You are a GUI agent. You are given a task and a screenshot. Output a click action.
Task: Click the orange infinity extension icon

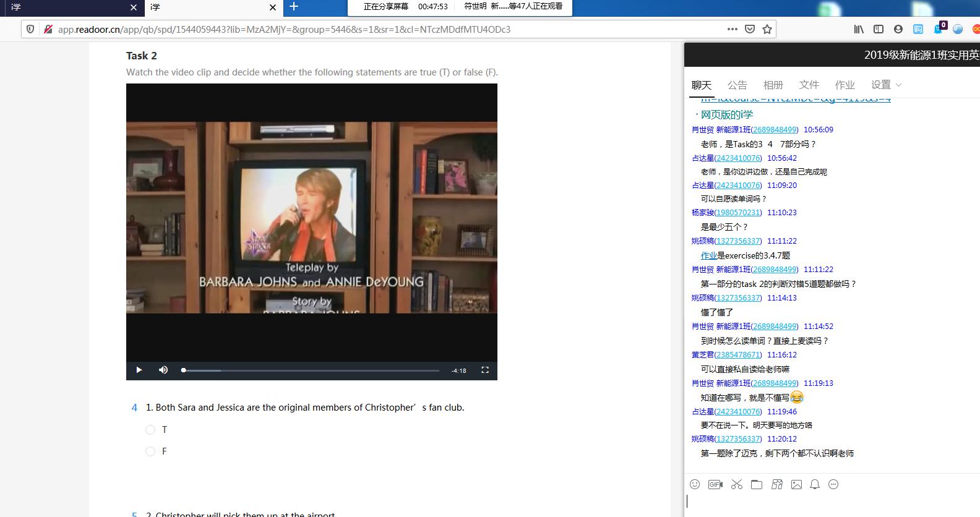pyautogui.click(x=976, y=29)
